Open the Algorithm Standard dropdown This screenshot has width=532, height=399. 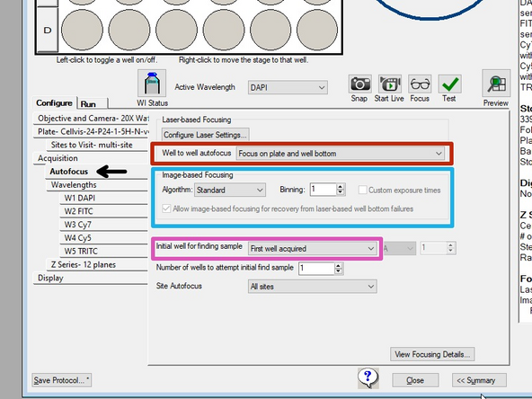[230, 190]
